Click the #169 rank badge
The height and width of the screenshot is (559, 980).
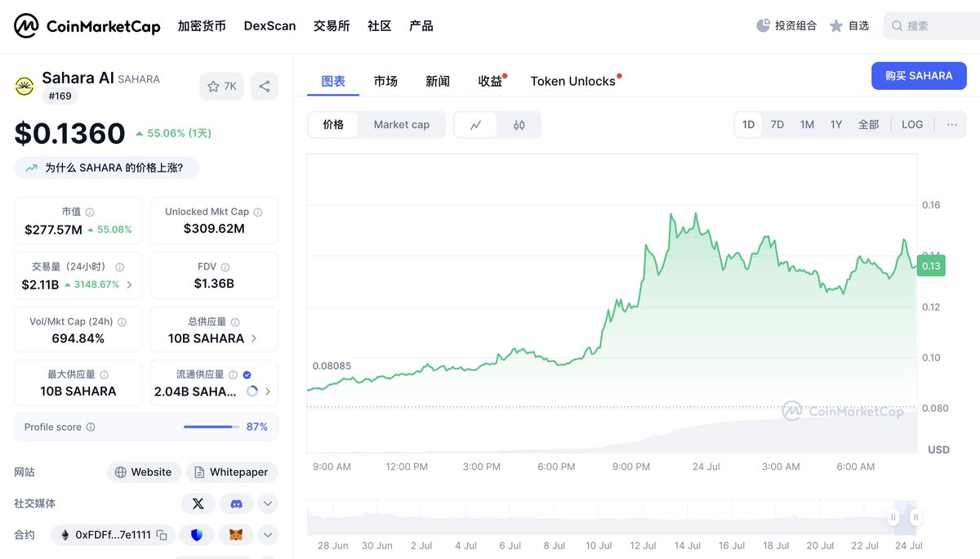[60, 96]
